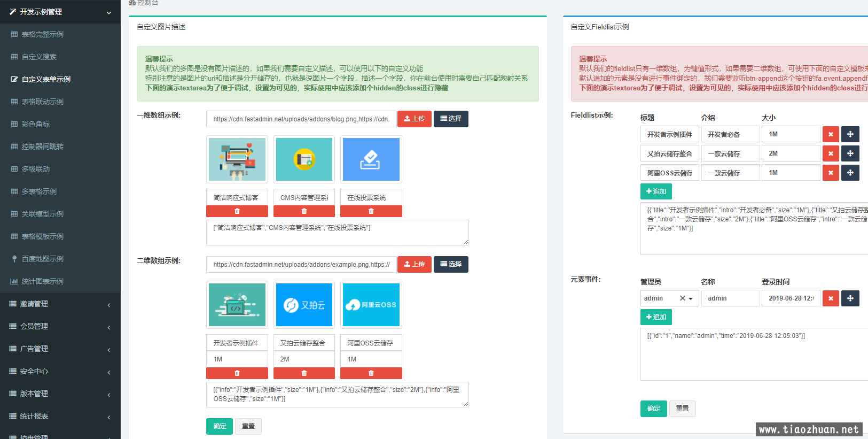Click the move handle for 又拍云储存整合 row

850,153
